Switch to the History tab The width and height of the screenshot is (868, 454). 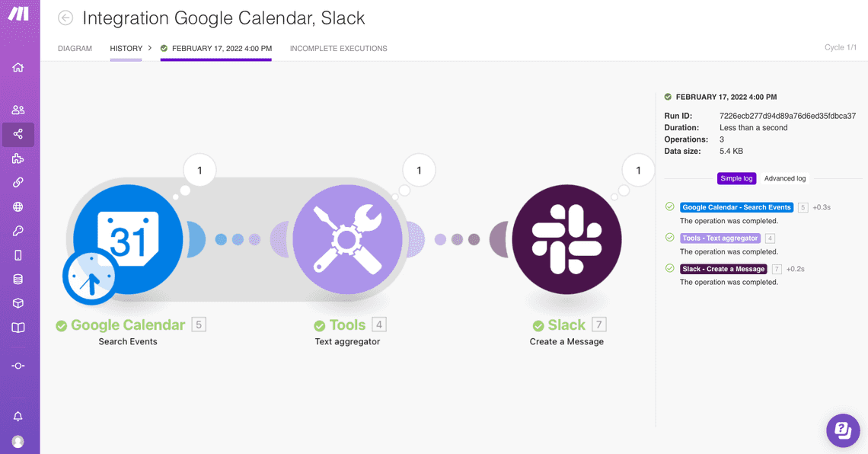tap(126, 49)
